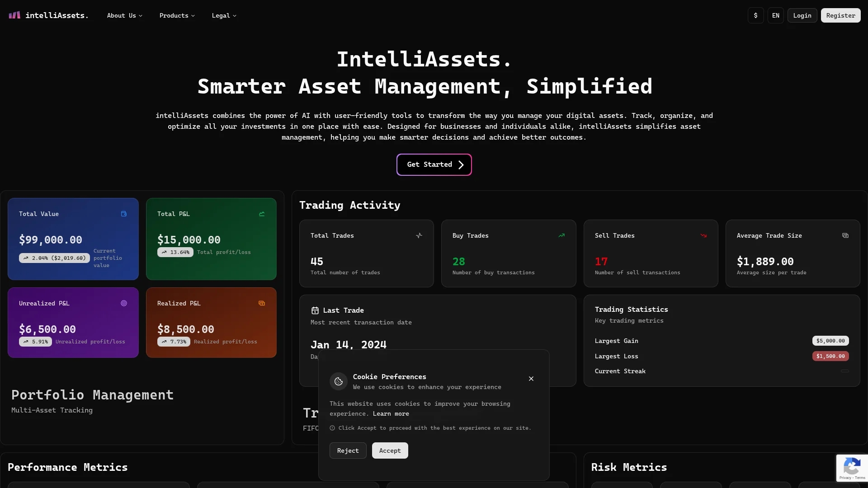868x488 pixels.
Task: Click the $99,000.00 Total Value amount
Action: (51, 240)
